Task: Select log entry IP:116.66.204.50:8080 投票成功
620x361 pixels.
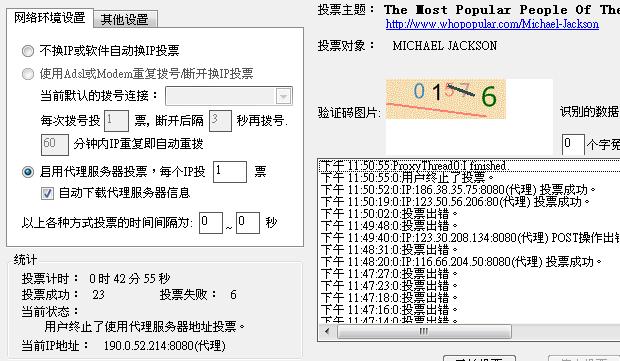Action: [469, 262]
